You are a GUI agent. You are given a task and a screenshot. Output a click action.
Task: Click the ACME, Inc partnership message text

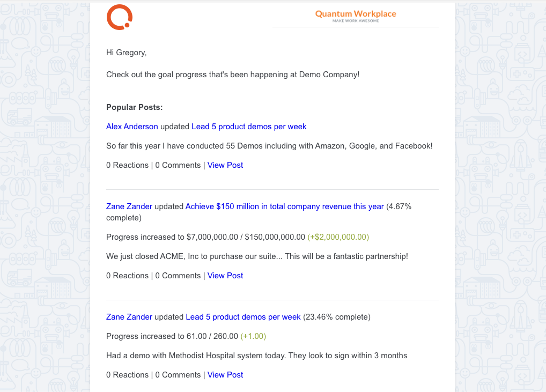point(257,256)
